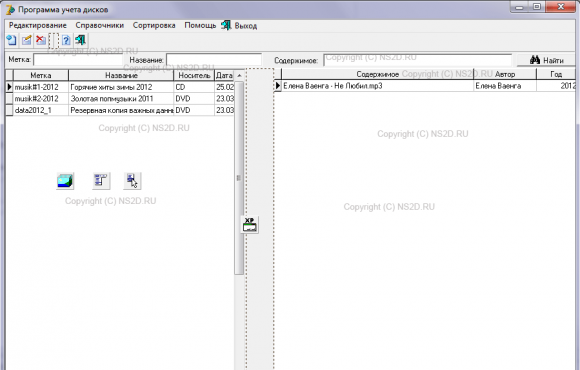This screenshot has height=370, width=580.
Task: Click the popup menu component with cursor
Action: pos(132,181)
